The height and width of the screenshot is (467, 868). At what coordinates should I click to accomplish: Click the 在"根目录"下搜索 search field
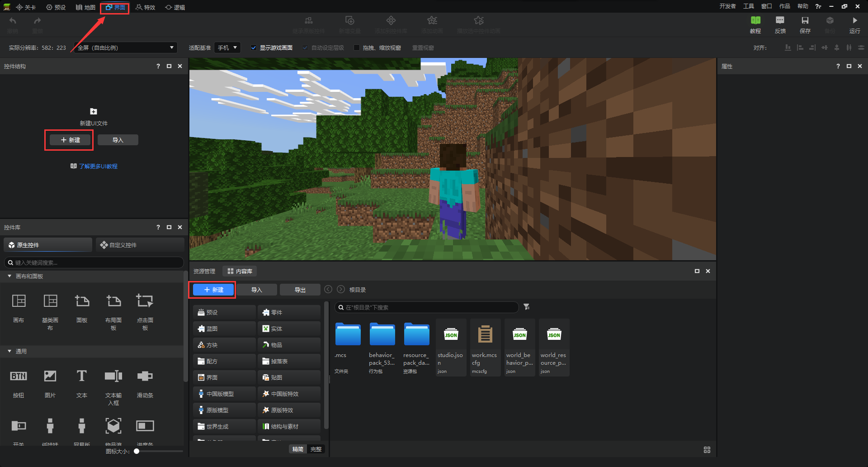click(x=426, y=307)
